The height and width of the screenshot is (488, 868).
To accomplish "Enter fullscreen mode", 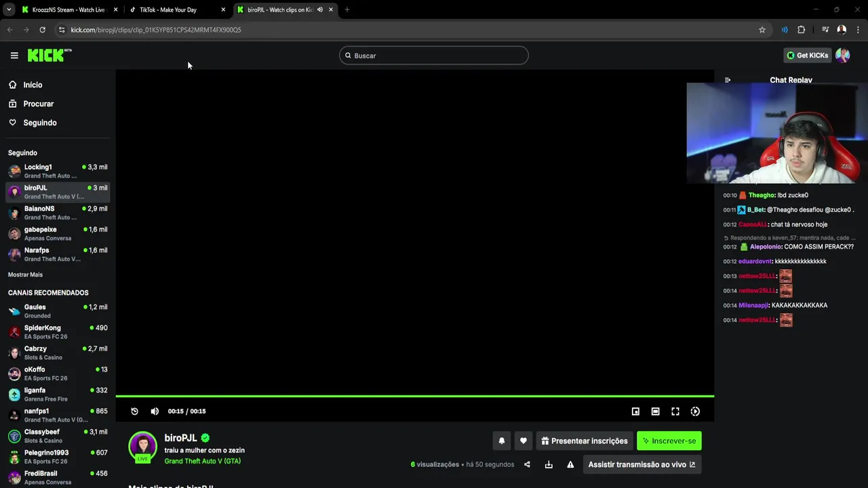I will [675, 411].
